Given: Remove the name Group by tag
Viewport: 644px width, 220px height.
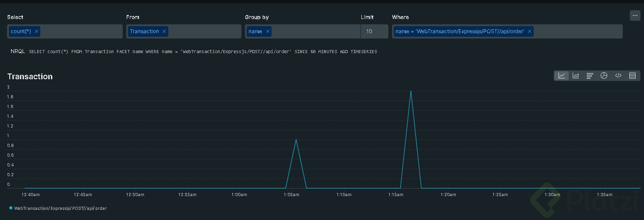Looking at the screenshot, I should pos(268,31).
